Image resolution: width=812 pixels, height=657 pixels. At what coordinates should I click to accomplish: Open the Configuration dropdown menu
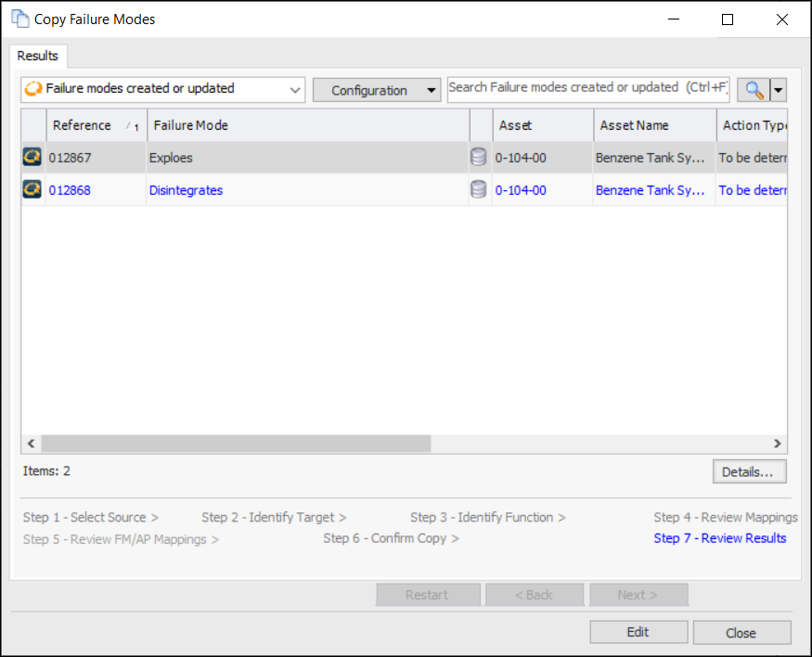376,90
